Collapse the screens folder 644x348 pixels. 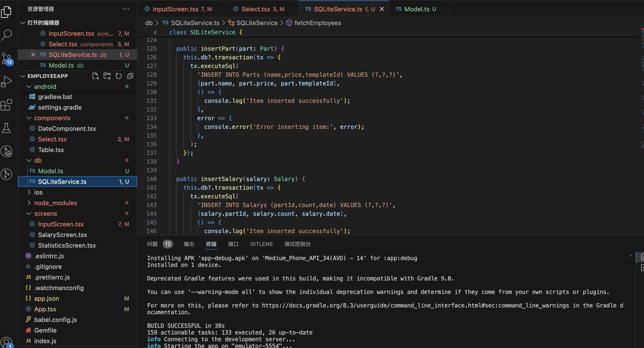point(29,213)
